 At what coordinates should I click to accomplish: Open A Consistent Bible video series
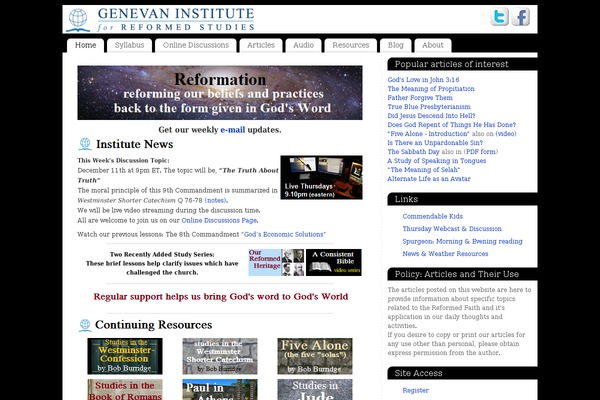(x=334, y=263)
